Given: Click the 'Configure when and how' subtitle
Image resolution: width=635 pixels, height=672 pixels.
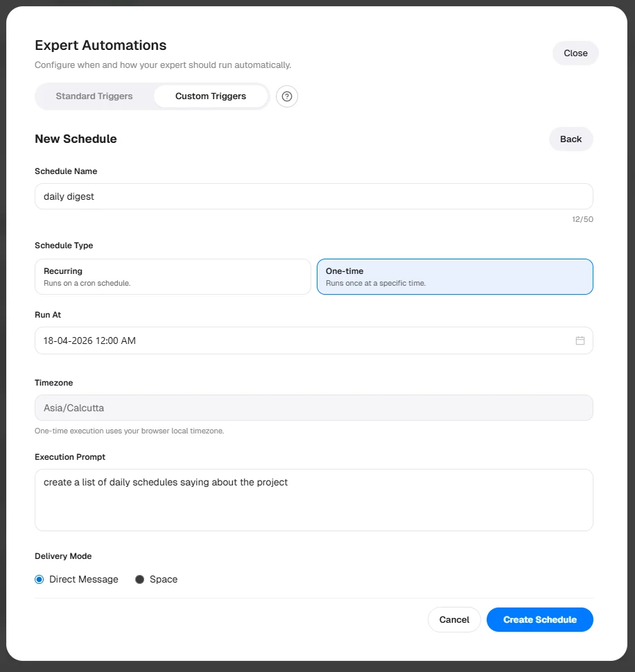Looking at the screenshot, I should pos(163,64).
